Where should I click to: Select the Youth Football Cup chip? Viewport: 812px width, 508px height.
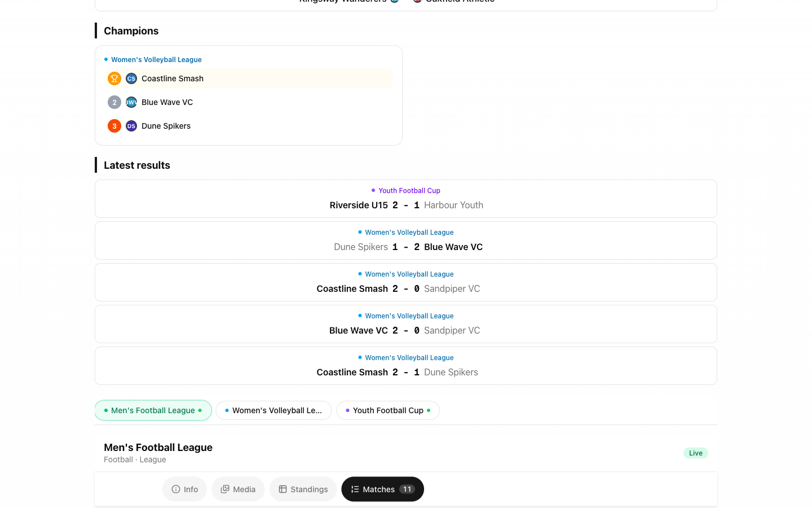pos(388,410)
